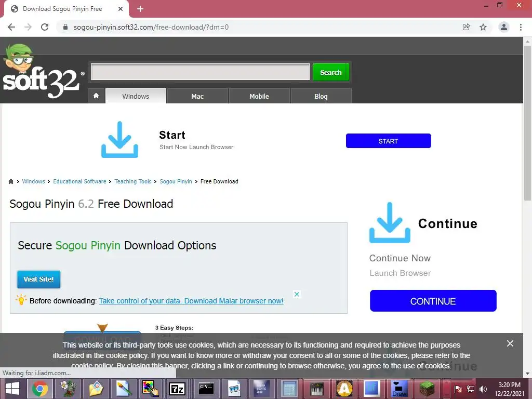The width and height of the screenshot is (532, 399).
Task: Close the ad with the teal X icon
Action: click(297, 294)
